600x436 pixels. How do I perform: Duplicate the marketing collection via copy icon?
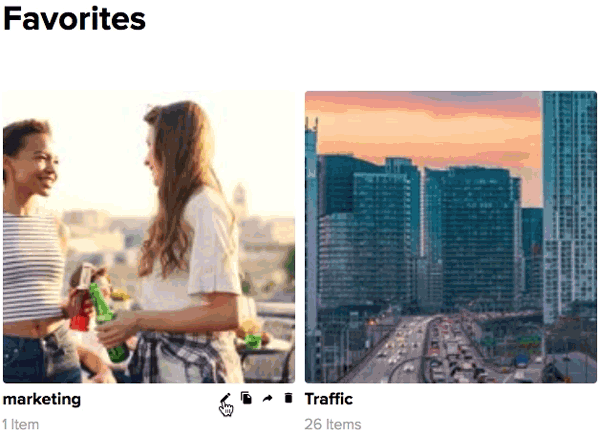[246, 398]
